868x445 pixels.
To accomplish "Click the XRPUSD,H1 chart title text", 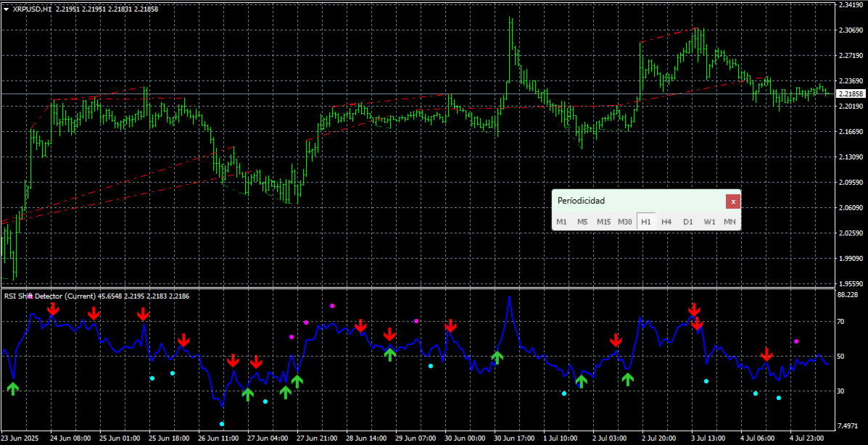I will (x=31, y=9).
